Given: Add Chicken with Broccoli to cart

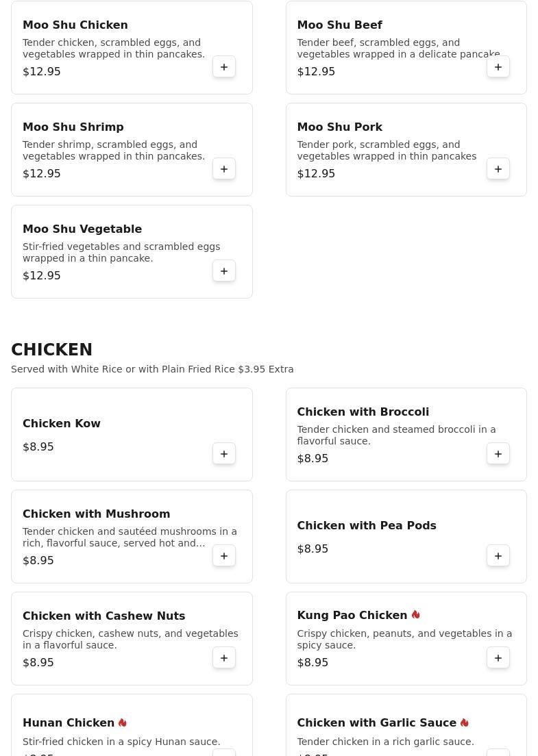Looking at the screenshot, I should tap(498, 454).
